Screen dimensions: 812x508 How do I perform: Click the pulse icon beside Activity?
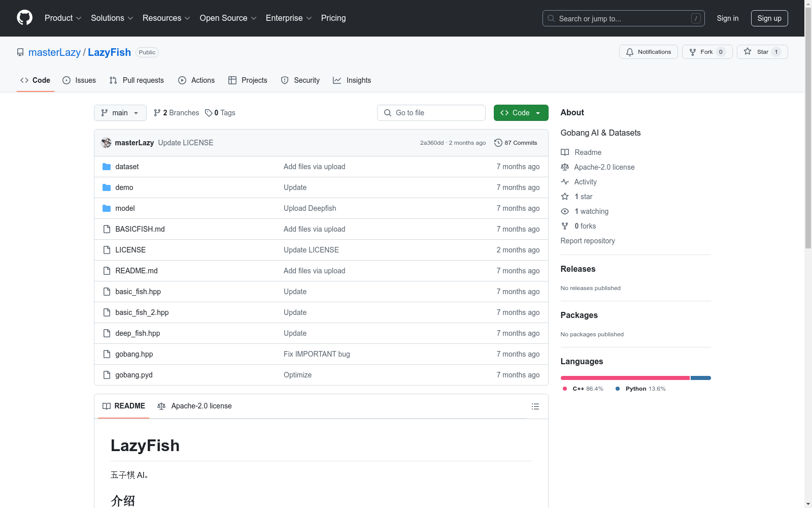565,182
